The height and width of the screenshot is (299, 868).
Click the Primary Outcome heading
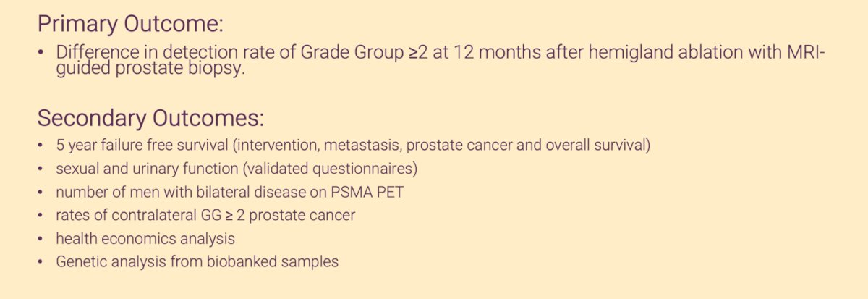(130, 24)
